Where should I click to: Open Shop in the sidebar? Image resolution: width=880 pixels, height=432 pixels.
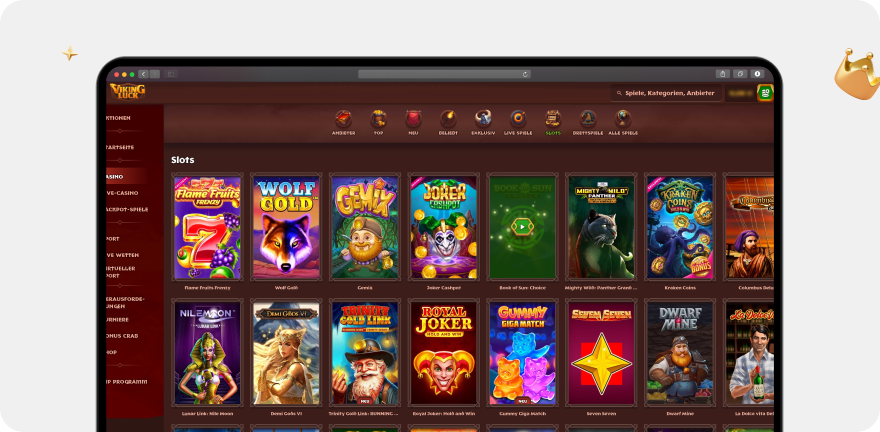pos(112,352)
